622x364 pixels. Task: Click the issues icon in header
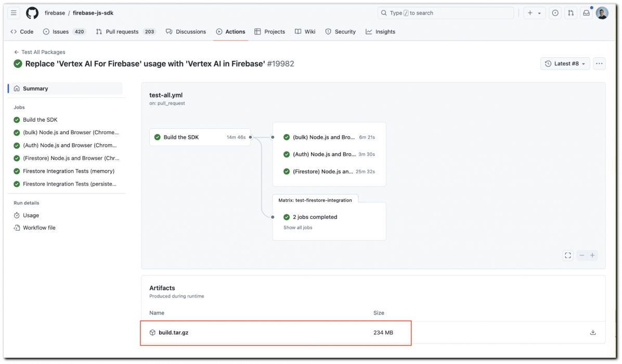coord(555,13)
